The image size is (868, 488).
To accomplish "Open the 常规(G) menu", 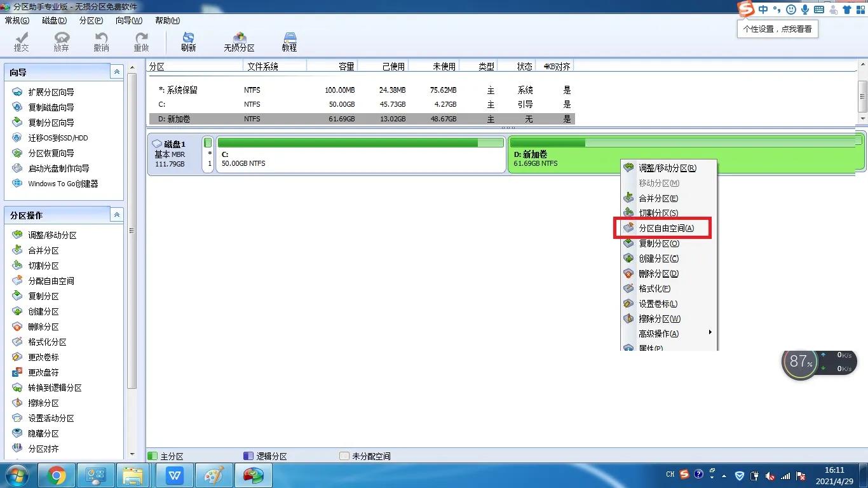I will (17, 20).
